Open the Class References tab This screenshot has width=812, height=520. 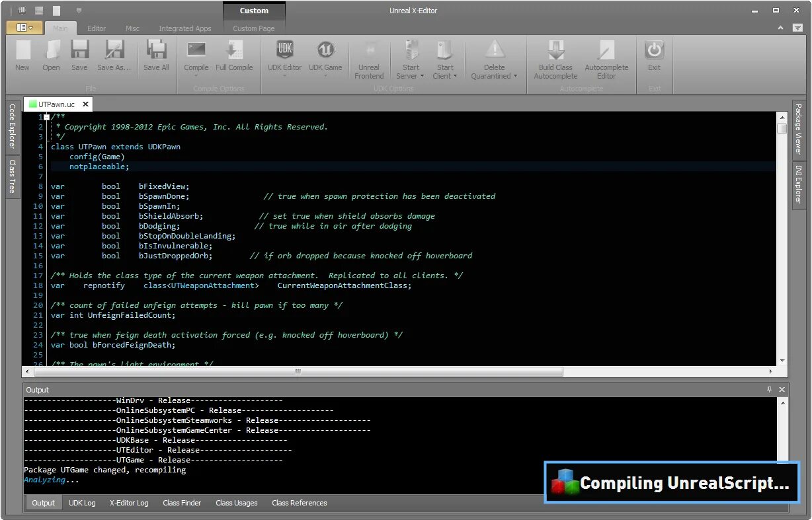click(300, 503)
